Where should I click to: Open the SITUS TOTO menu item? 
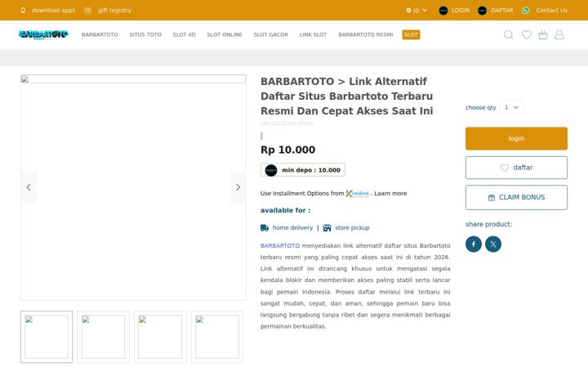pos(145,34)
